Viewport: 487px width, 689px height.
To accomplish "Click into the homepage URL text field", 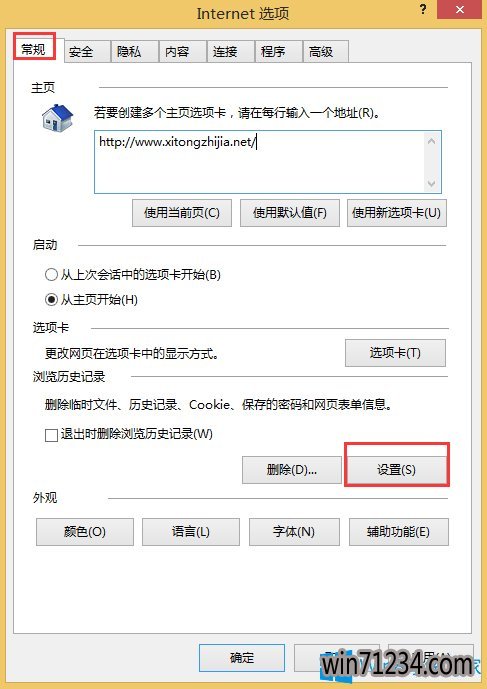I will point(259,162).
